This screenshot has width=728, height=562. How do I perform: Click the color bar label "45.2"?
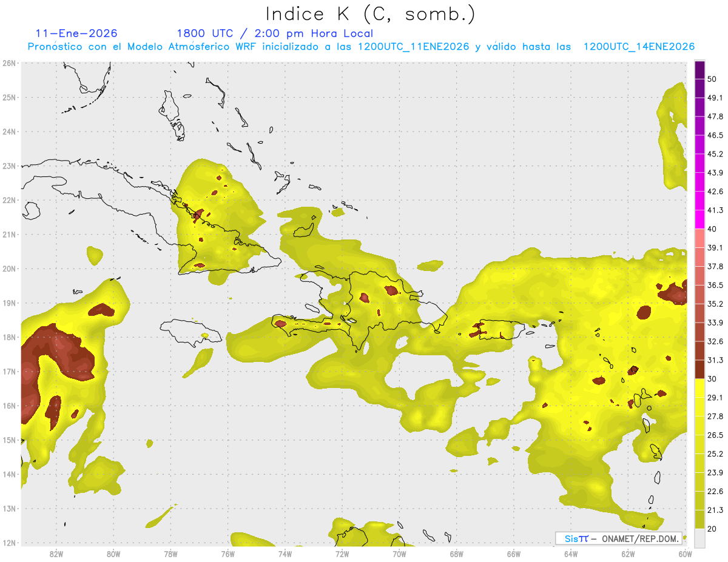pyautogui.click(x=715, y=153)
